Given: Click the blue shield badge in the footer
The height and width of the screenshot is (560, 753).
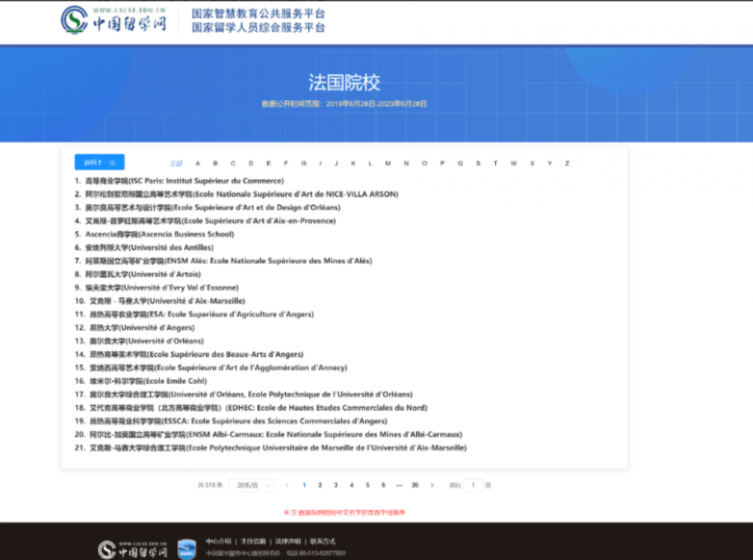Looking at the screenshot, I should tap(187, 549).
